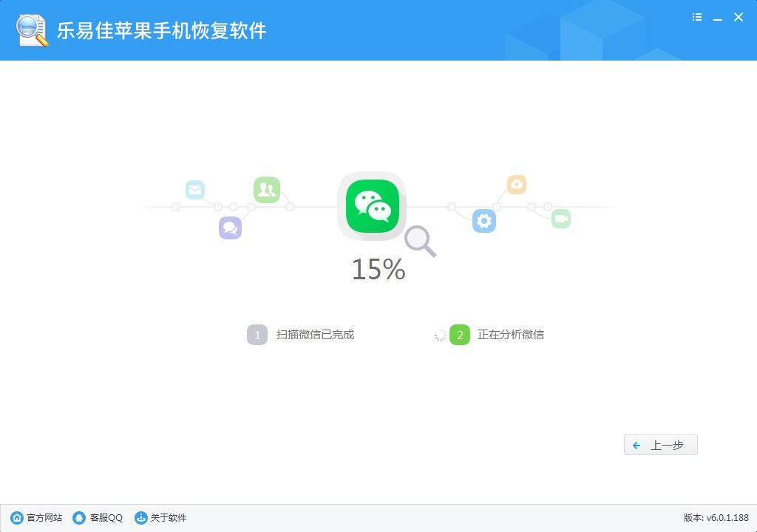Click the app logo in title bar
Image resolution: width=757 pixels, height=532 pixels.
(32, 30)
